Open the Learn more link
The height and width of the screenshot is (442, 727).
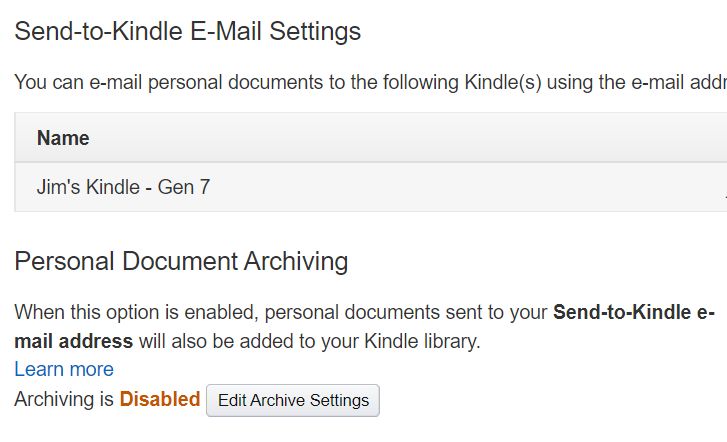pos(64,369)
